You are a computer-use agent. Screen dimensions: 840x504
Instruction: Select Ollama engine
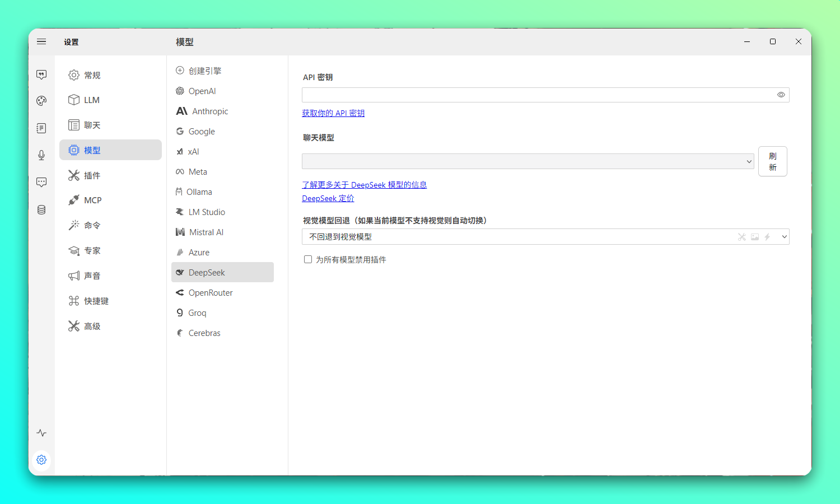click(x=222, y=192)
